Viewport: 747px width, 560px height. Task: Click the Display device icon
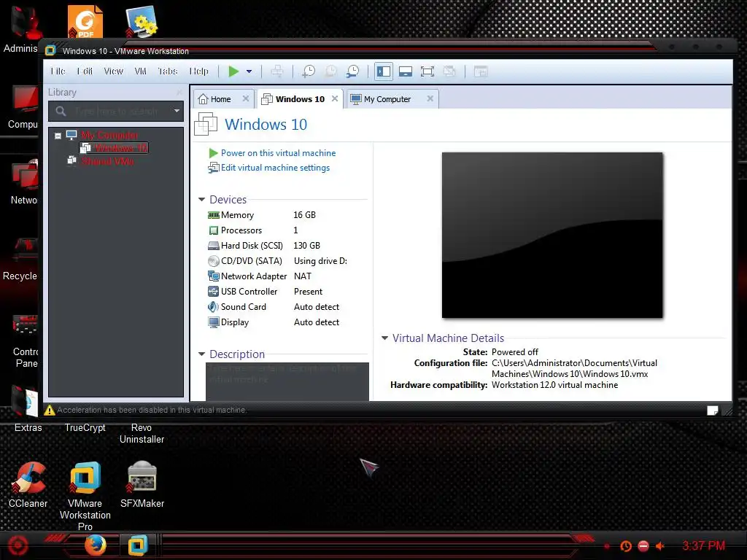point(214,322)
